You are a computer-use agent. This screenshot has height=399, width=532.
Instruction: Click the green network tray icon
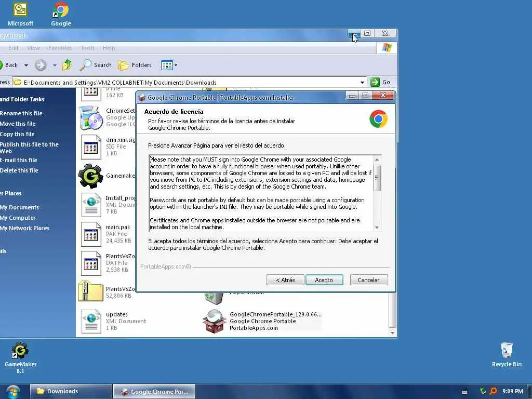(x=483, y=391)
